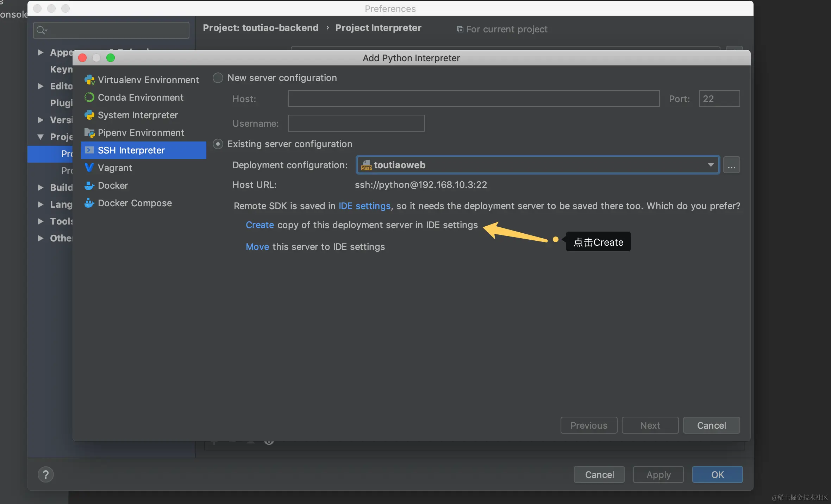Expand the Tools settings section
The width and height of the screenshot is (831, 504).
click(41, 221)
